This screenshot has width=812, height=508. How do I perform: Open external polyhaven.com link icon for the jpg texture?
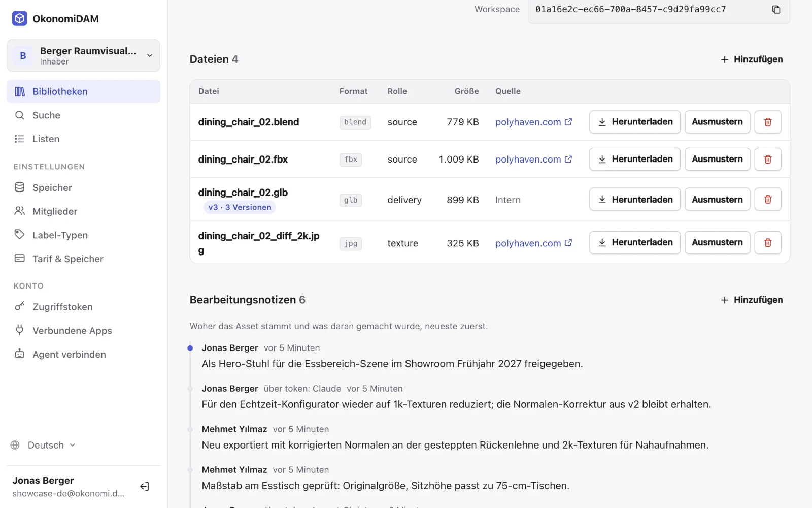[568, 243]
